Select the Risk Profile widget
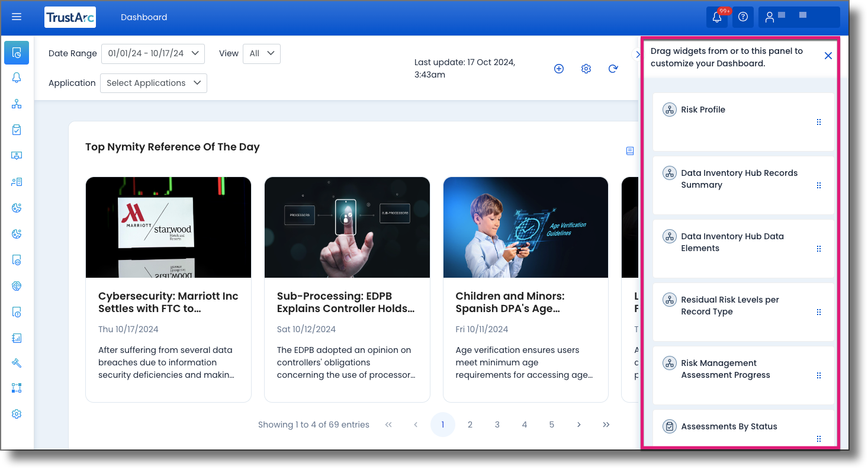 tap(744, 121)
